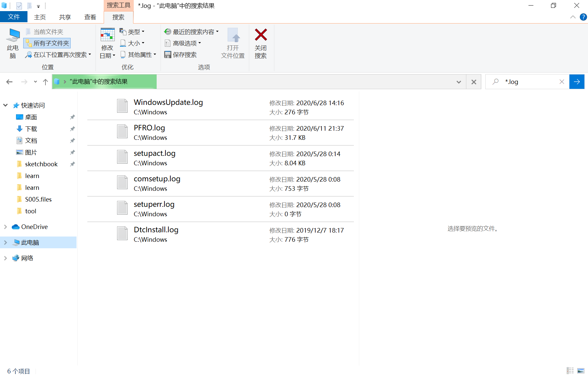
Task: Switch to the View ribbon tab
Action: pyautogui.click(x=90, y=17)
